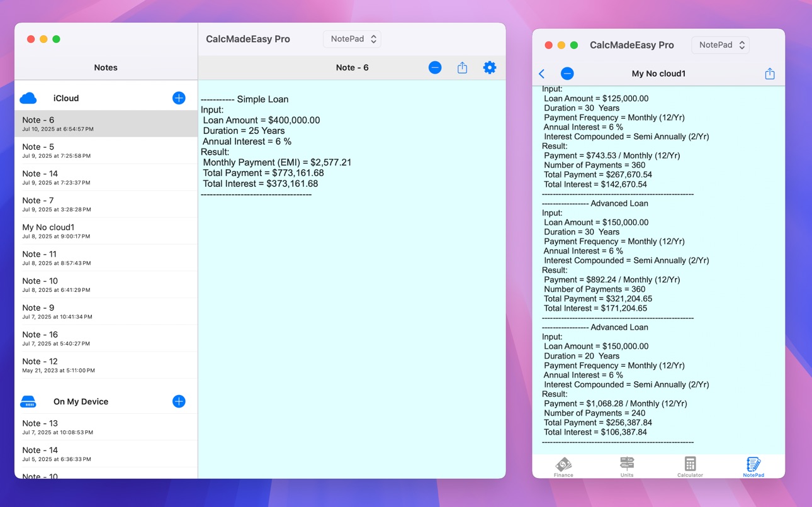Click Loan Amount = $125,000.00 in small window
Viewport: 812px width, 507px height.
(x=596, y=99)
